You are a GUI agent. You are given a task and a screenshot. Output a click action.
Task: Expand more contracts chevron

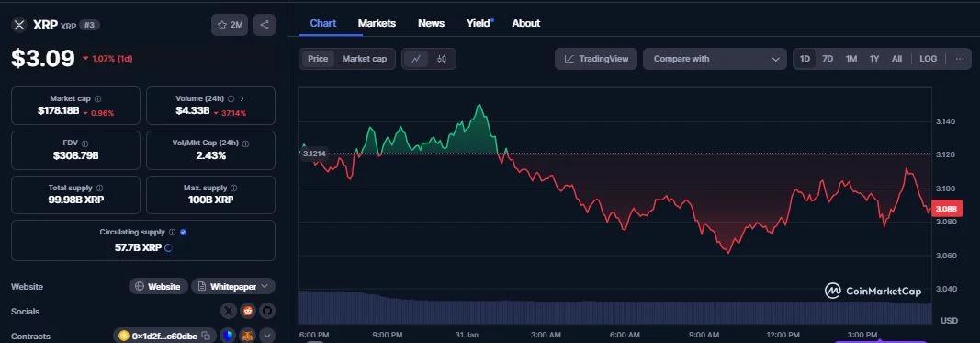[267, 337]
